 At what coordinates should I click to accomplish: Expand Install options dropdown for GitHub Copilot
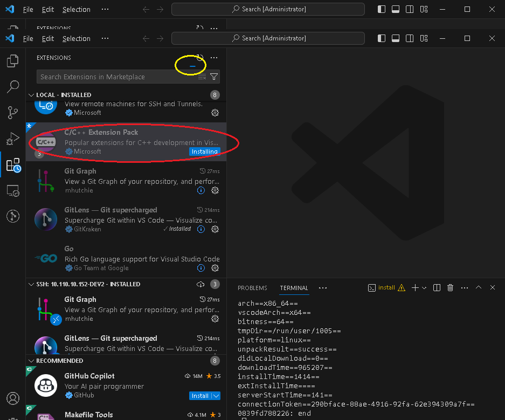coord(216,396)
